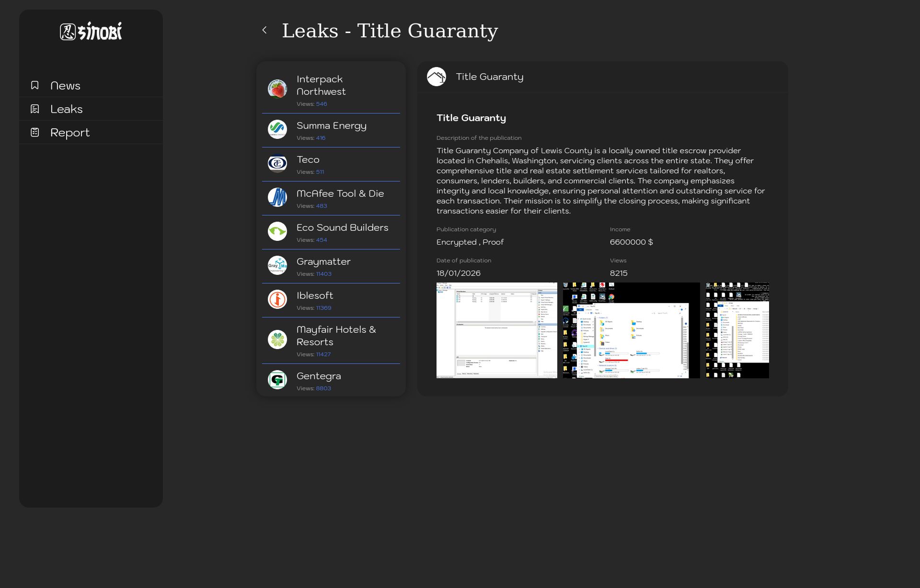Click the Iblesoft orange logo

(277, 299)
